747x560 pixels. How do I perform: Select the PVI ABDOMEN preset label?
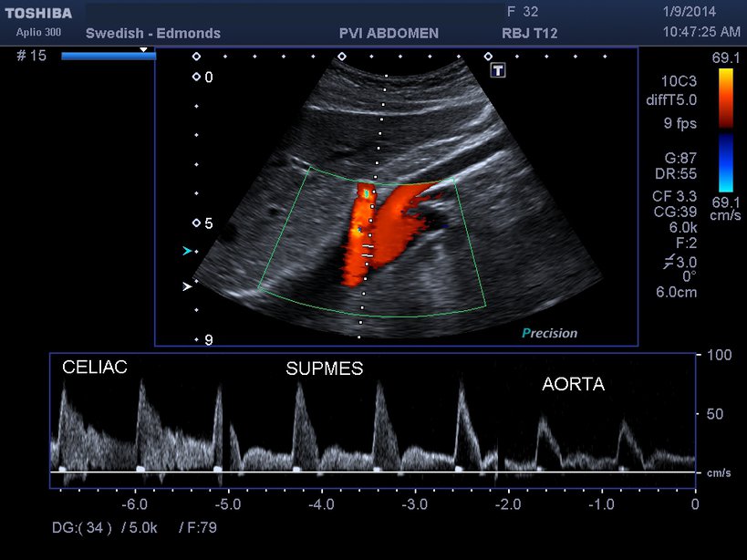(x=389, y=33)
